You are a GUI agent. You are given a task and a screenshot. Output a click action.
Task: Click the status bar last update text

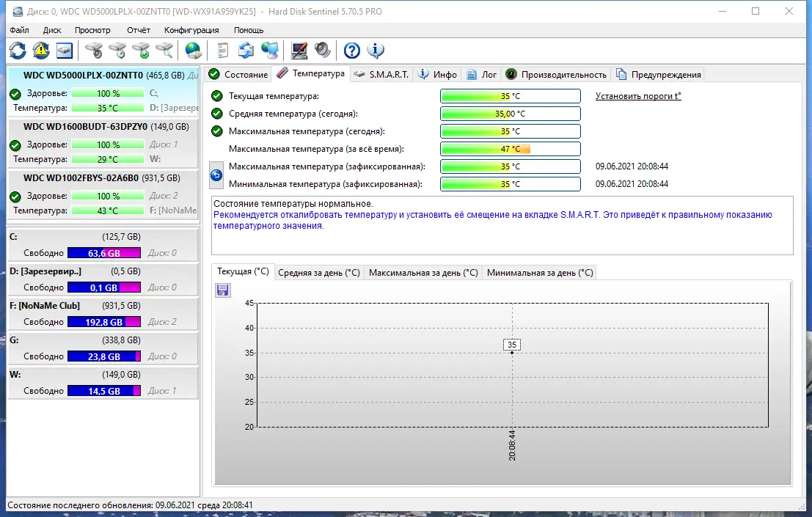point(130,505)
